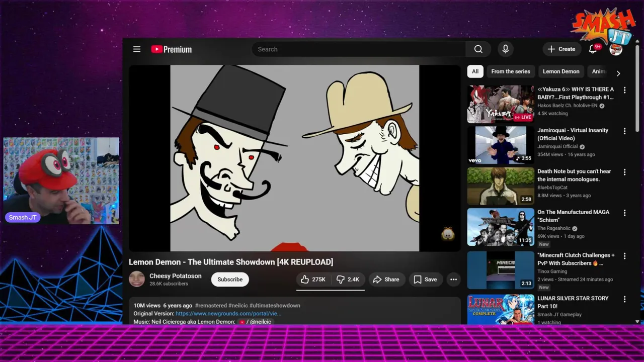
Task: Open Yakuza 6 live stream thumbnail
Action: [x=501, y=104]
